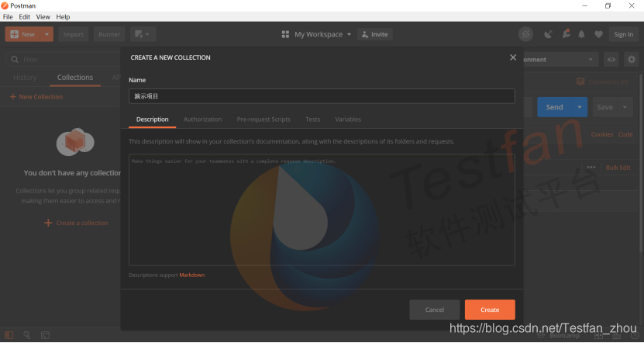Click the Bulk Edit link
Image resolution: width=644 pixels, height=343 pixels.
[x=618, y=168]
